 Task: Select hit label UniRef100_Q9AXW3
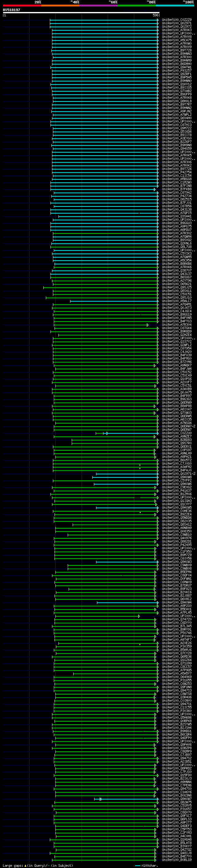click(x=177, y=562)
